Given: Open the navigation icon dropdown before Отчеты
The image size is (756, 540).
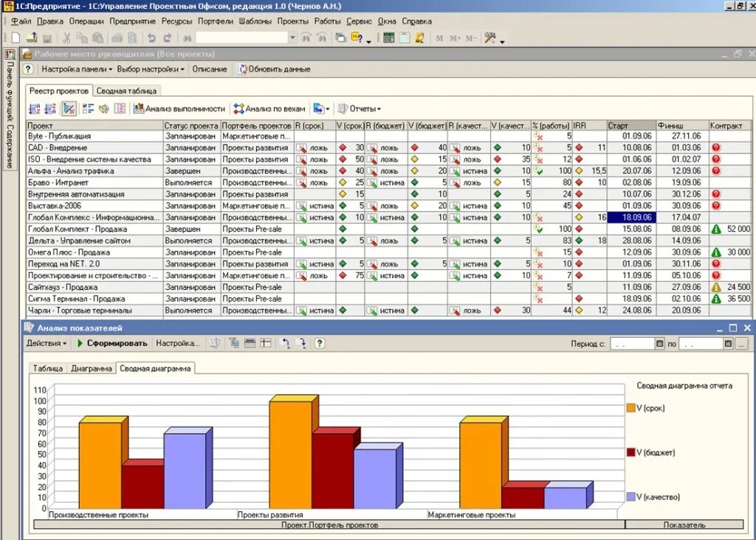Looking at the screenshot, I should point(321,109).
